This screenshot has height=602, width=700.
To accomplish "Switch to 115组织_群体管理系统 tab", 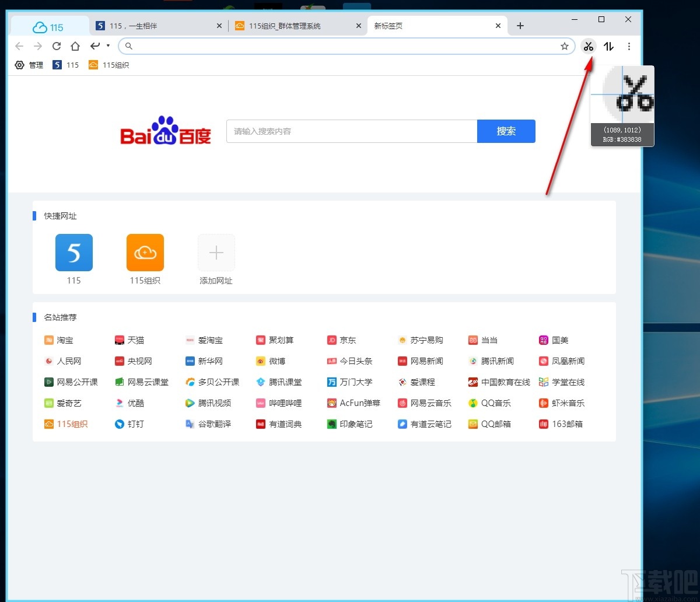I will coord(298,26).
